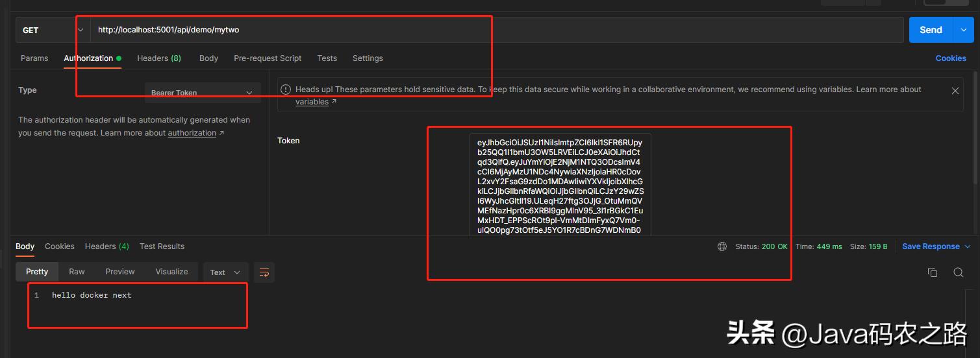This screenshot has height=358, width=980.
Task: Open the Params tab
Action: click(34, 58)
